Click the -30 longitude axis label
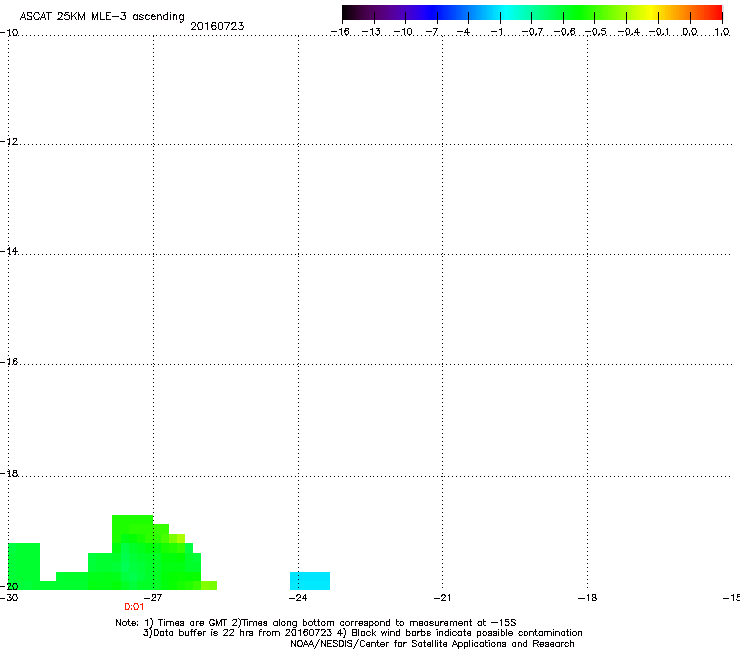Image resolution: width=740 pixels, height=650 pixels. coord(9,598)
